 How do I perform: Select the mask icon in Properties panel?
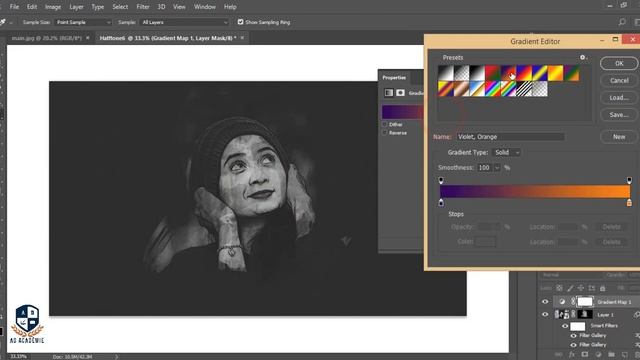[400, 93]
